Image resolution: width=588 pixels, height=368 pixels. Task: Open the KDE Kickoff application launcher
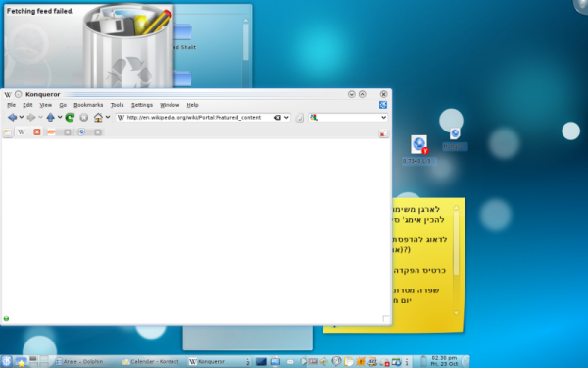pos(7,361)
